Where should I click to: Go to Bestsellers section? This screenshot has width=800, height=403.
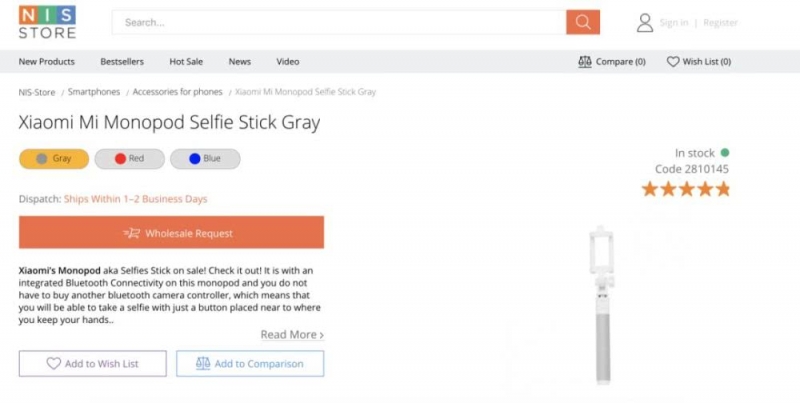pos(122,61)
